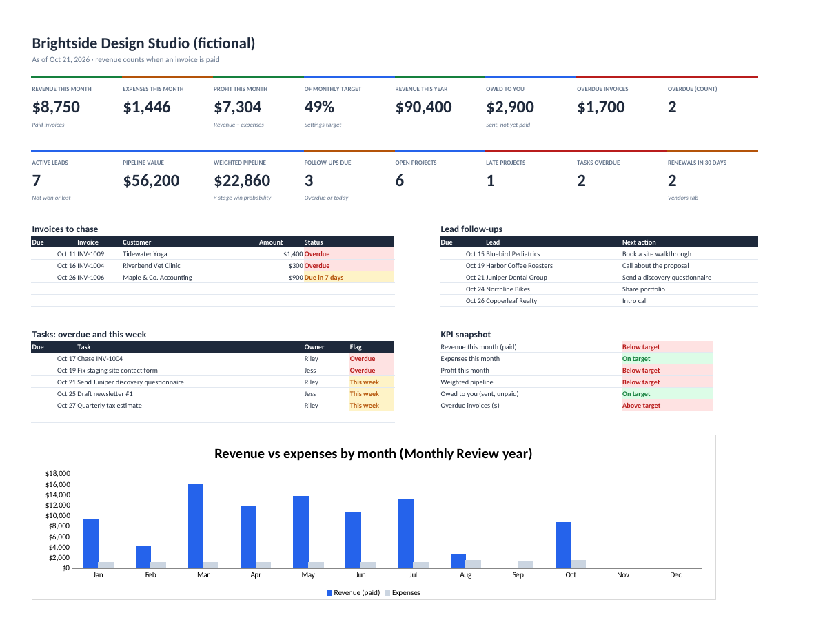Click the Above target status cell
Viewport: 834px width, 644px height.
pos(667,406)
